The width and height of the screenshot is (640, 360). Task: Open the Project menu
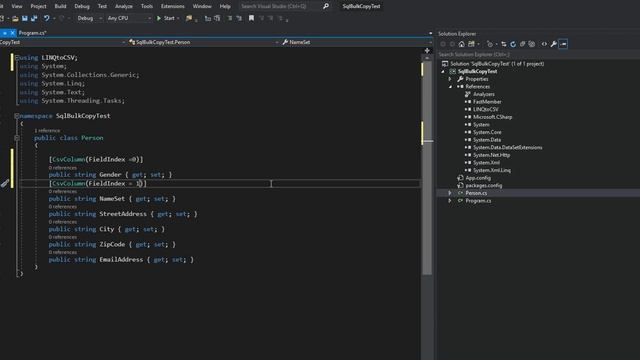(38, 6)
